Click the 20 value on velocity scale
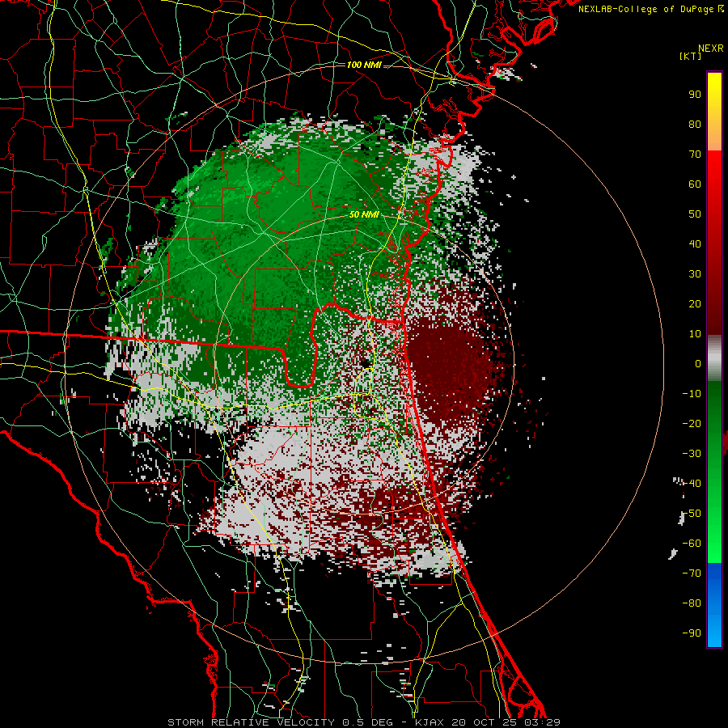Screen dimensions: 728x728 (695, 303)
